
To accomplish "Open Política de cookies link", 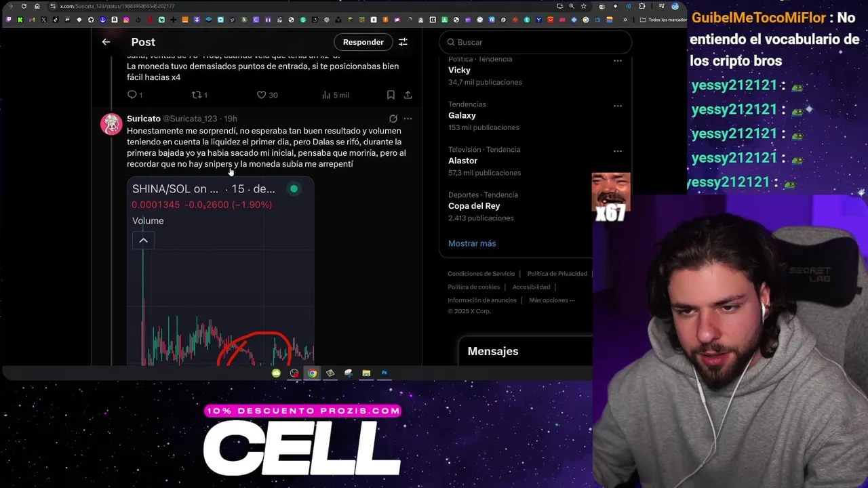I will pyautogui.click(x=473, y=287).
